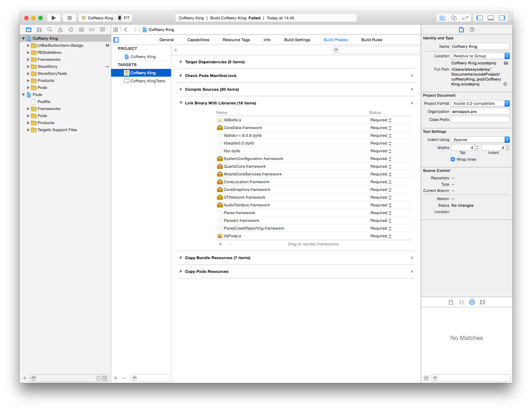This screenshot has height=411, width=532.
Task: Open the Project navigator folder icon
Action: [28, 30]
